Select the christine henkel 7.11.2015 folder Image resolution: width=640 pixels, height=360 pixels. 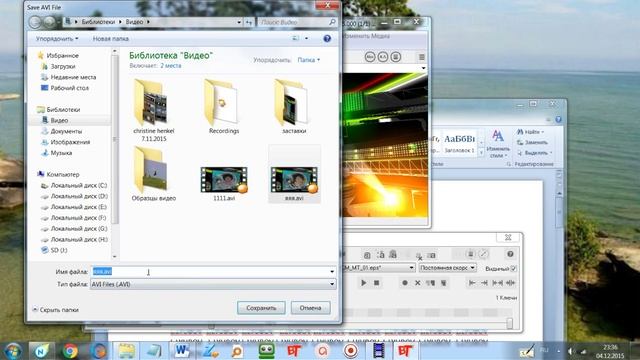(x=153, y=110)
